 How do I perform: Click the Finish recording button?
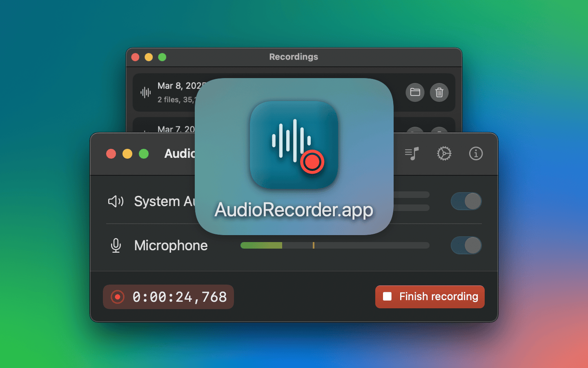(x=430, y=297)
